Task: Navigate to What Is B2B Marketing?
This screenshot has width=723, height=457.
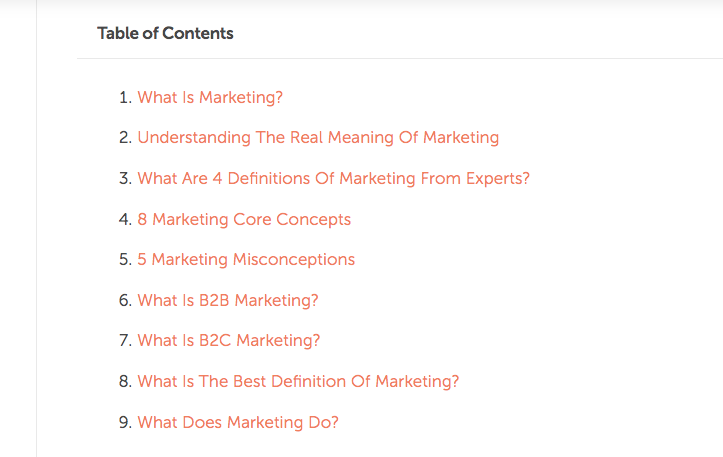Action: click(x=227, y=300)
